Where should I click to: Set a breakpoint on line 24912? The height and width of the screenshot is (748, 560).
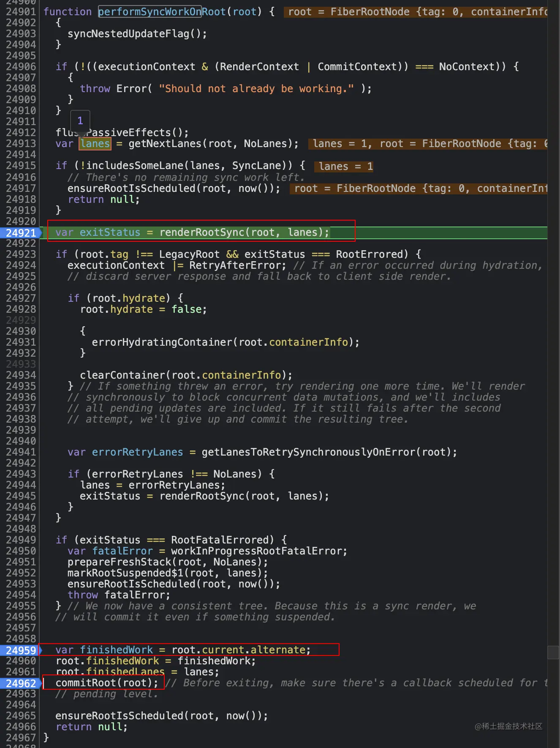pos(21,133)
